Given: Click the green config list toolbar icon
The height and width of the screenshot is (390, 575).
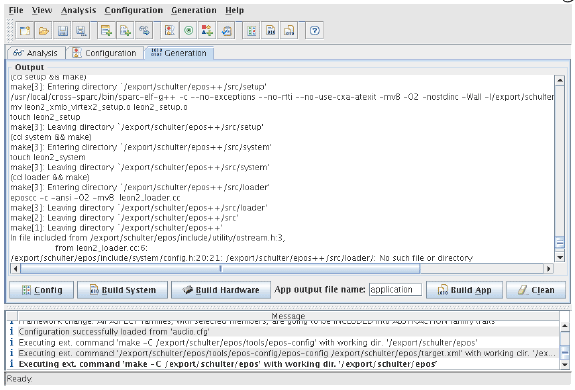Looking at the screenshot, I should point(252,31).
